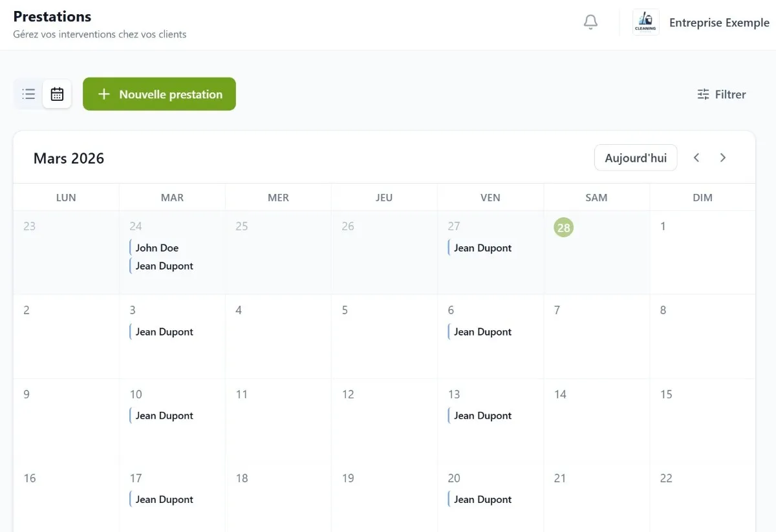Go to next month with right chevron
The height and width of the screenshot is (532, 776).
coord(723,157)
